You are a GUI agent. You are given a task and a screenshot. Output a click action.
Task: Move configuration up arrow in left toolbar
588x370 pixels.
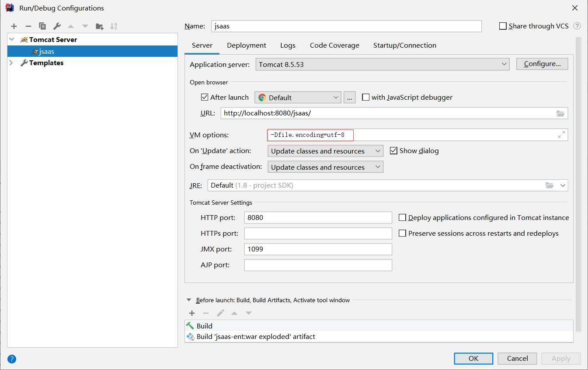coord(71,26)
